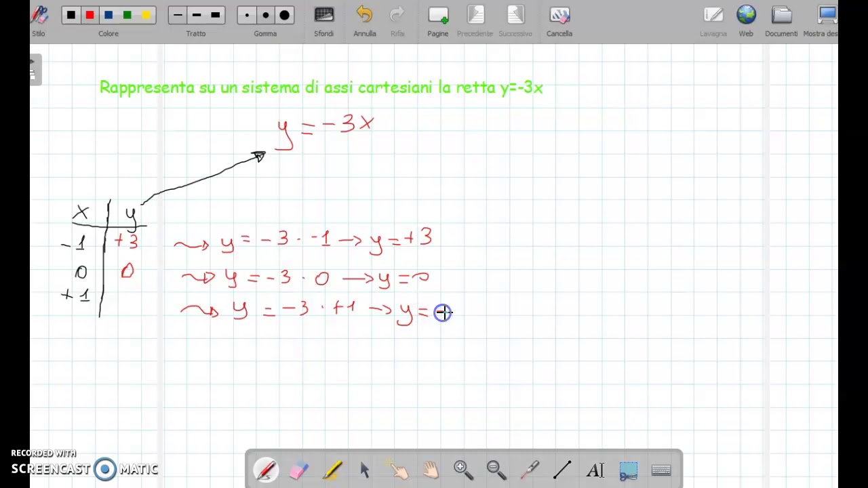
Task: Select the hand pan tool
Action: (x=431, y=469)
